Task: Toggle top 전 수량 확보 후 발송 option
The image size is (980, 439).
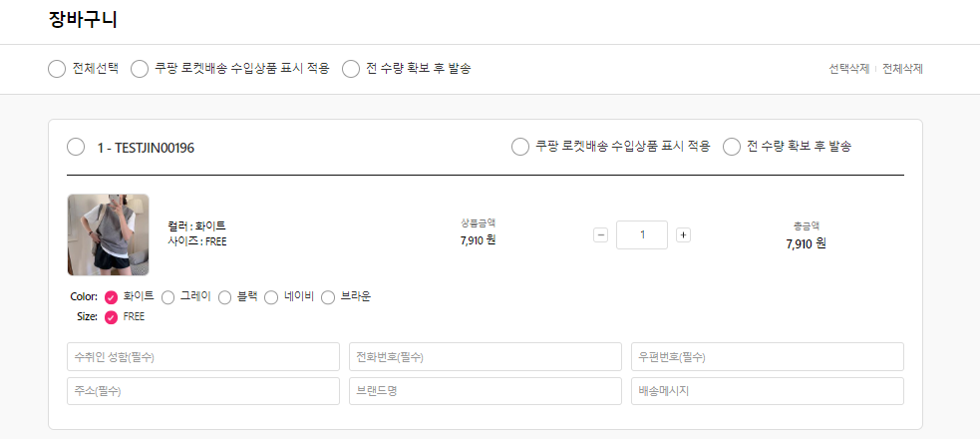Action: (351, 69)
